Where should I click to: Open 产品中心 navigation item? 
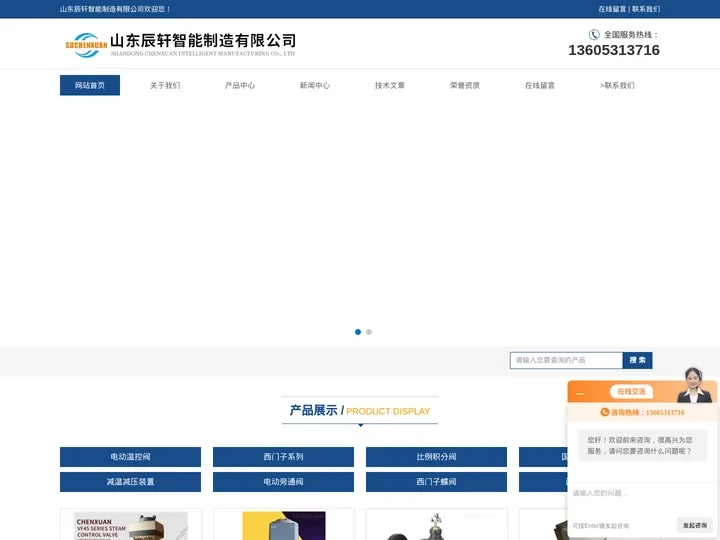coord(240,85)
